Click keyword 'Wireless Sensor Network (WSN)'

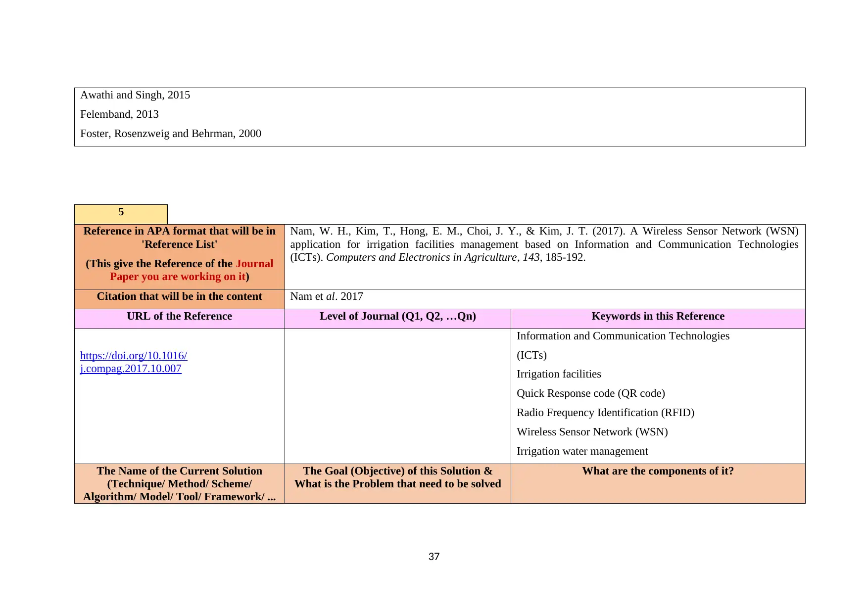(592, 432)
